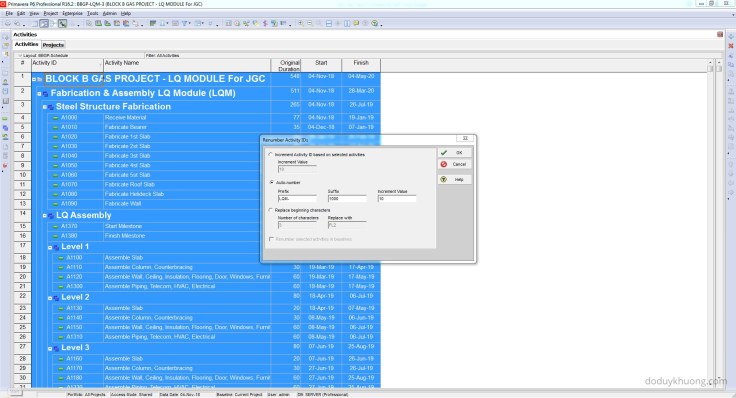Open the Edit menu
The height and width of the screenshot is (398, 736).
pyautogui.click(x=21, y=14)
